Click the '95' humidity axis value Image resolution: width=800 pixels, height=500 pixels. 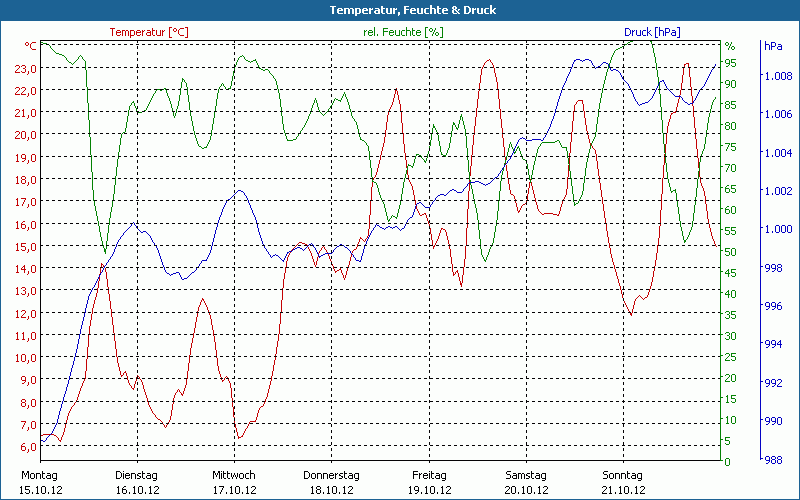[731, 63]
